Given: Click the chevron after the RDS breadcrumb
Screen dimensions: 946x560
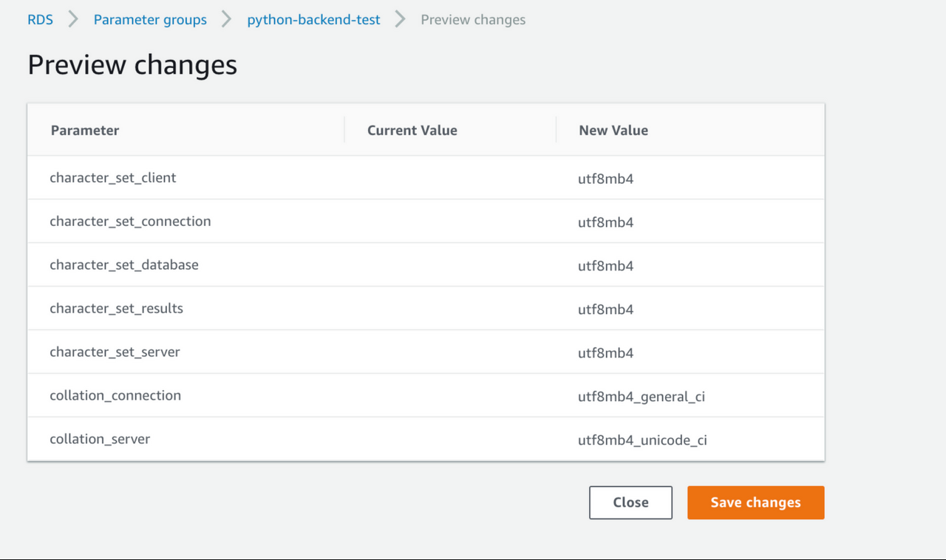Looking at the screenshot, I should coord(73,20).
